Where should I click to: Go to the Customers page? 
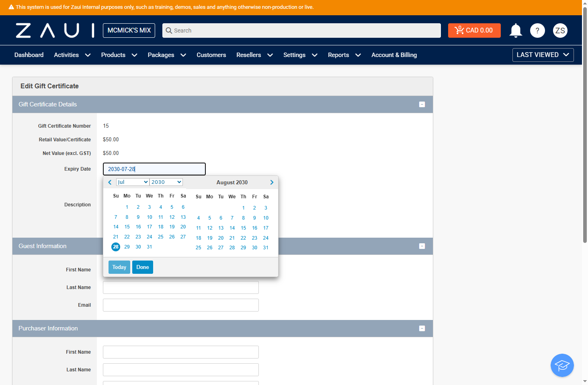(x=211, y=55)
